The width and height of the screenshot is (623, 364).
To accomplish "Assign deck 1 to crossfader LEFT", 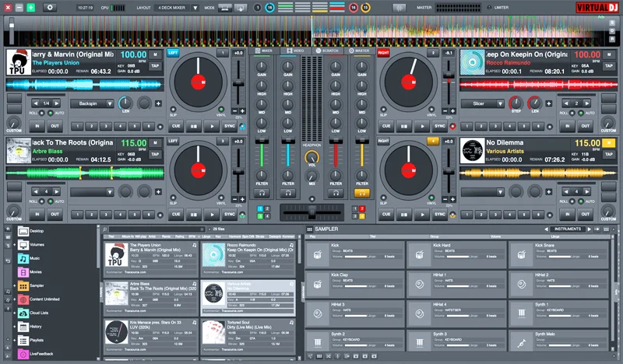I will 173,52.
